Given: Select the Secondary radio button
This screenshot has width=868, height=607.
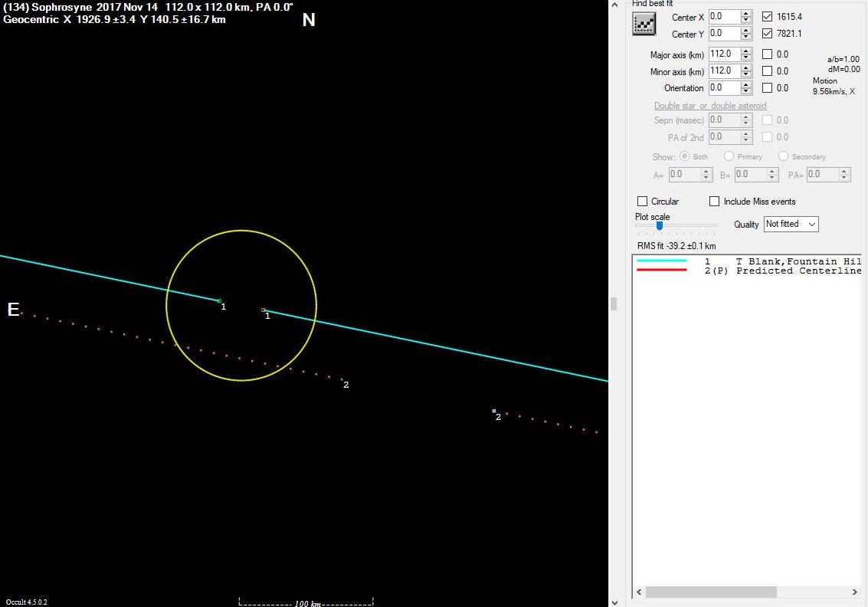Looking at the screenshot, I should click(x=783, y=156).
